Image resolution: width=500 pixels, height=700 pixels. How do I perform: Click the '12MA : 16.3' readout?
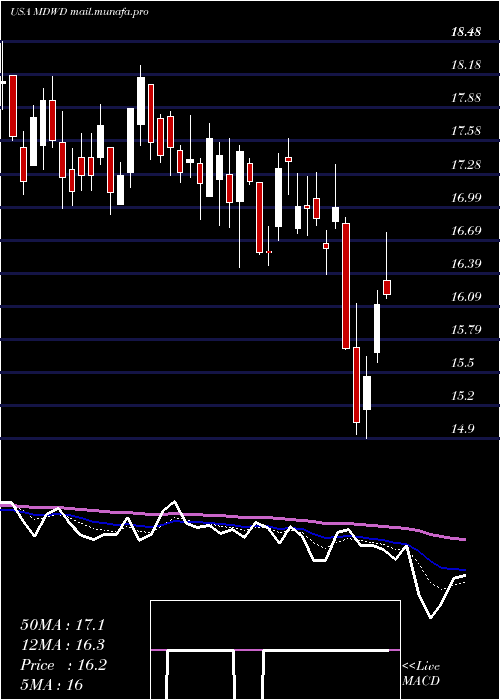(64, 645)
